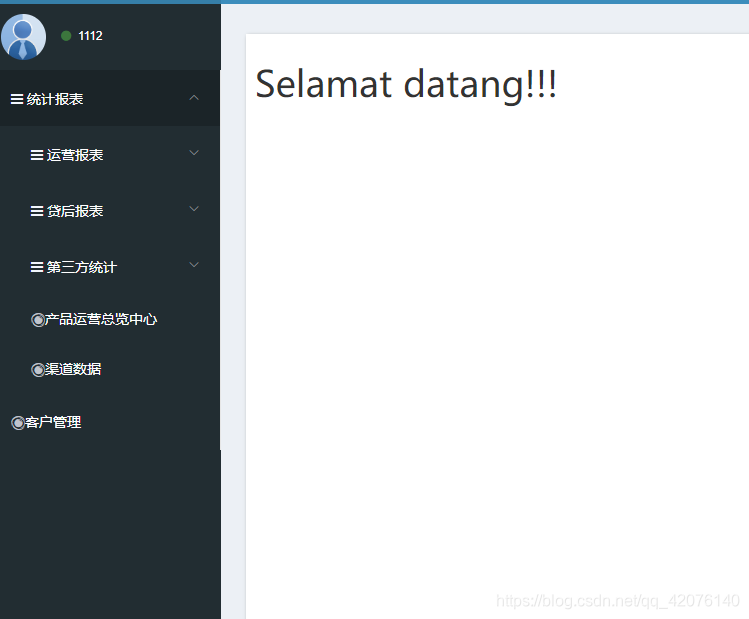Click the user avatar picture

coord(23,37)
